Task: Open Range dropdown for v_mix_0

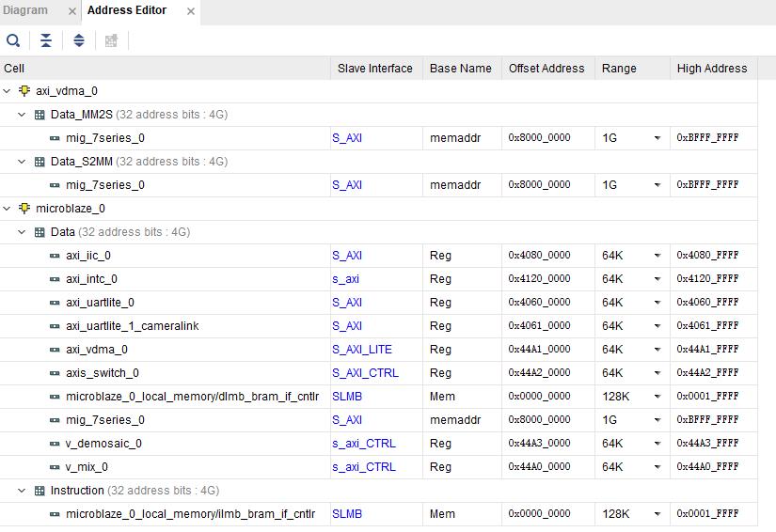Action: pos(657,467)
